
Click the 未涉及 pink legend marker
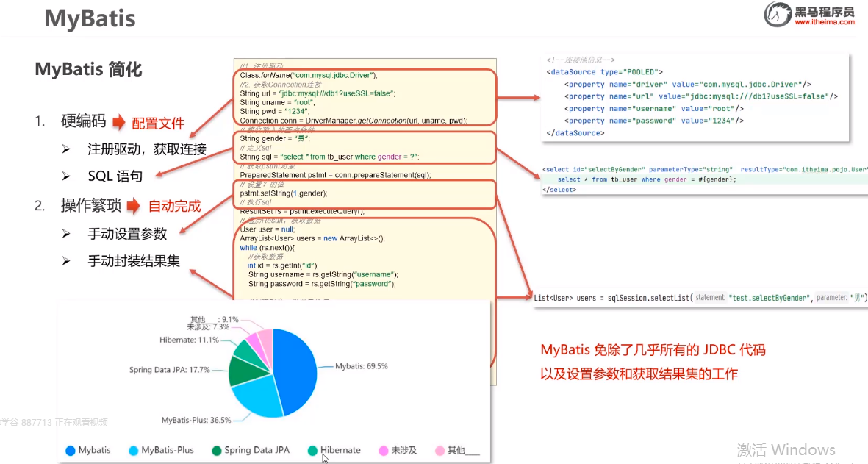point(384,451)
